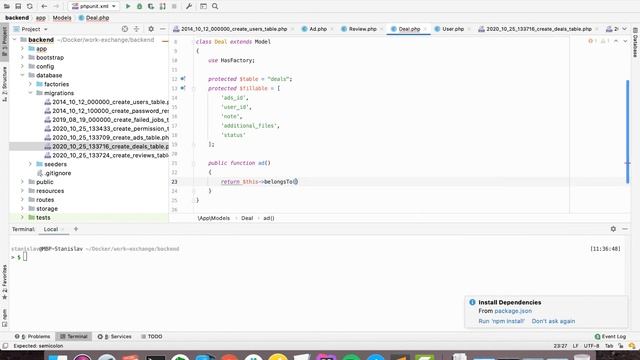Click Run with Coverage icon

pos(151,7)
